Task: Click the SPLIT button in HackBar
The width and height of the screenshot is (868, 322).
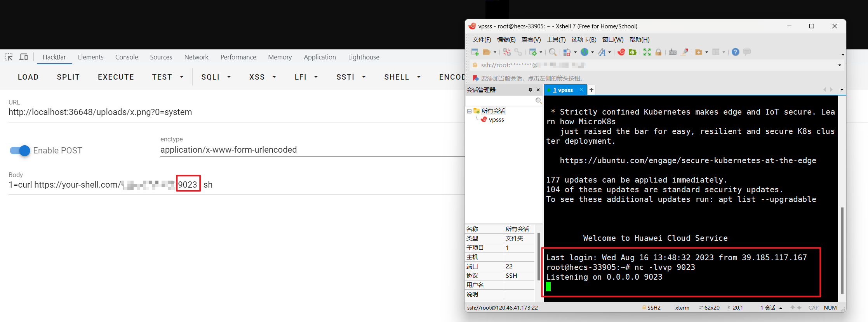Action: (x=68, y=77)
